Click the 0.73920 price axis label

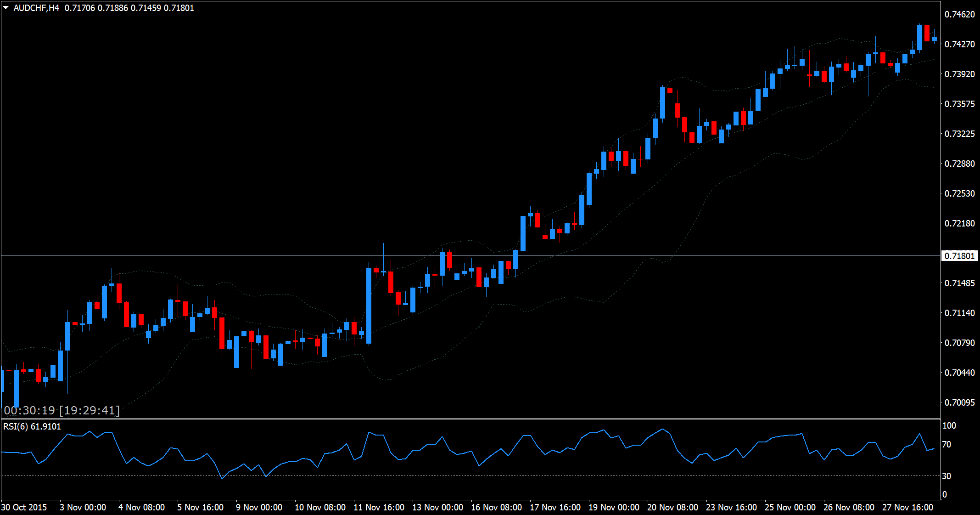[959, 74]
